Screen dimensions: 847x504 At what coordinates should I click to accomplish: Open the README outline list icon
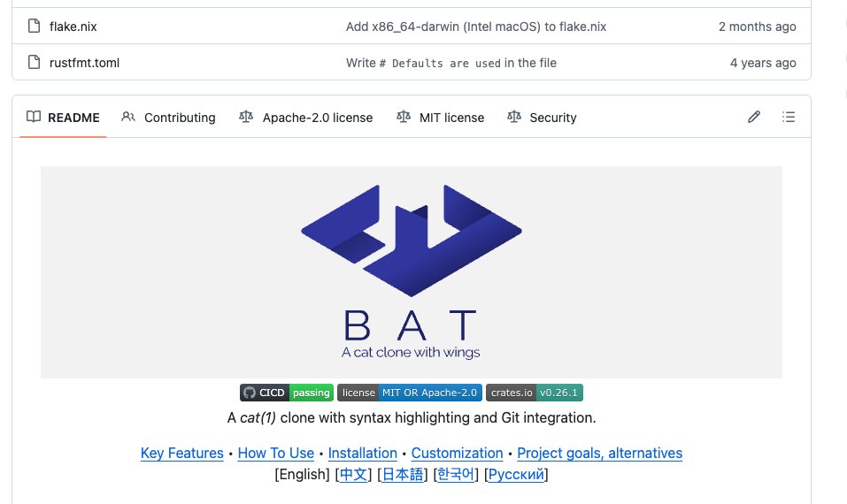[788, 117]
